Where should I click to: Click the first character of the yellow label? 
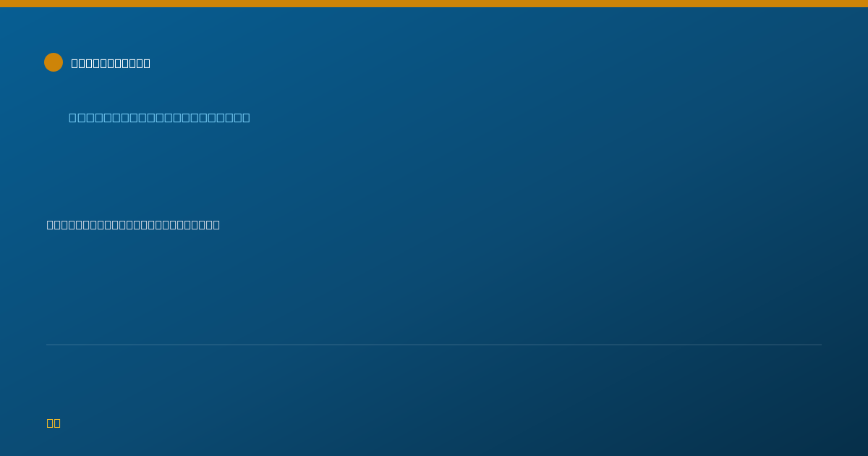pos(51,423)
